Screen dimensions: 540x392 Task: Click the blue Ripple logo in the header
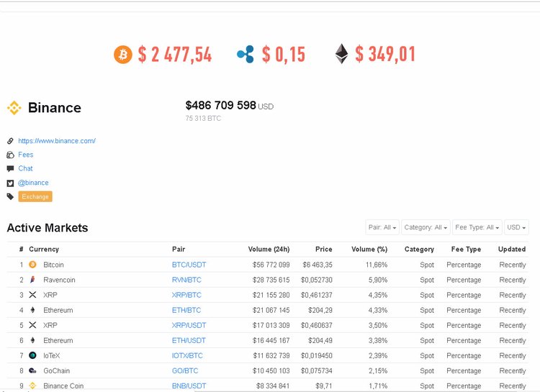[x=246, y=55]
